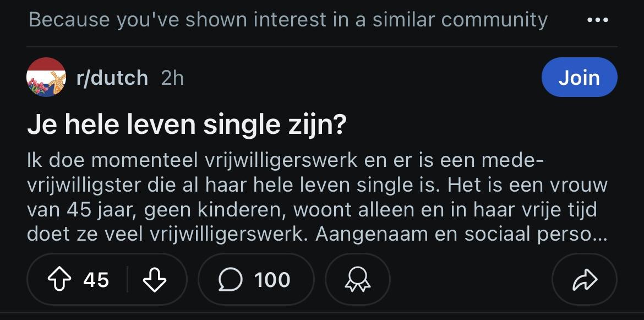
Task: Open the post title 'Je hele leven single zijn?'
Action: (x=187, y=126)
